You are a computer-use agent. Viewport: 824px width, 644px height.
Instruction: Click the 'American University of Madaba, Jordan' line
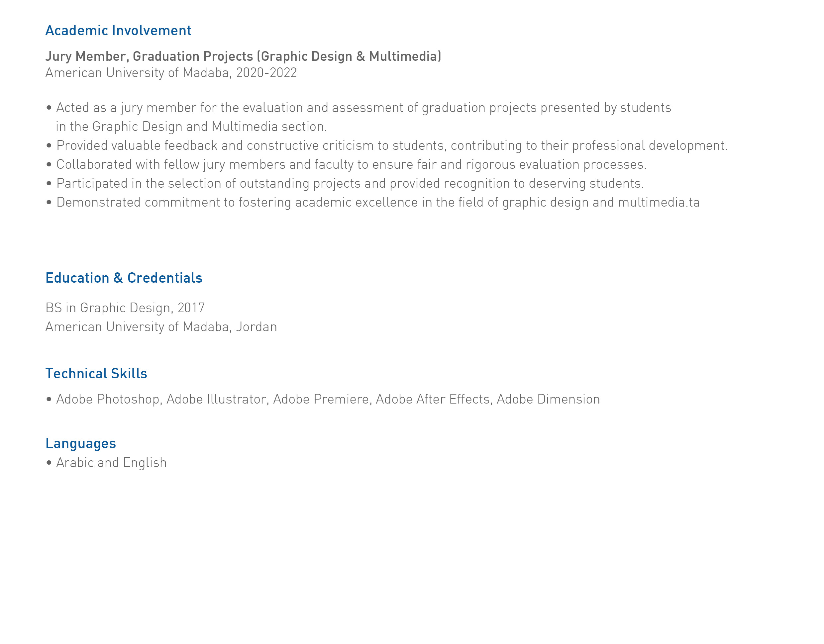[161, 327]
